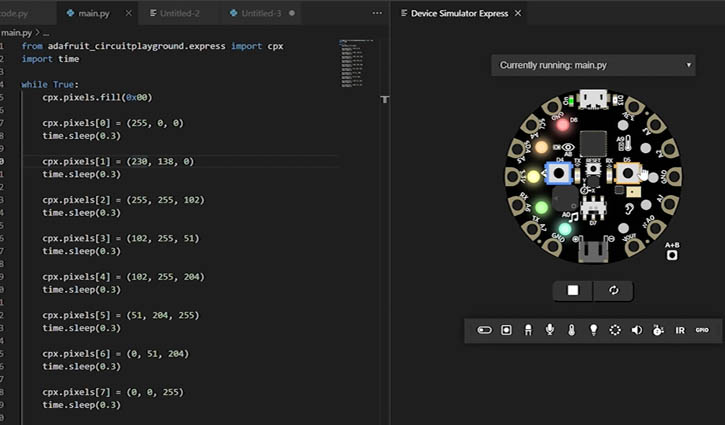Click the battery connector at the board bottom
The height and width of the screenshot is (425, 725).
tap(593, 251)
